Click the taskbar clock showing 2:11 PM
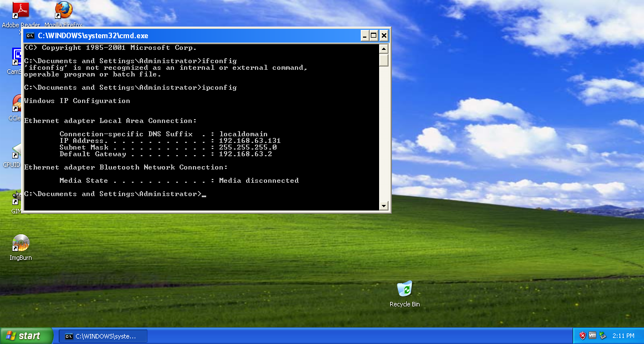The width and height of the screenshot is (644, 344). point(623,336)
